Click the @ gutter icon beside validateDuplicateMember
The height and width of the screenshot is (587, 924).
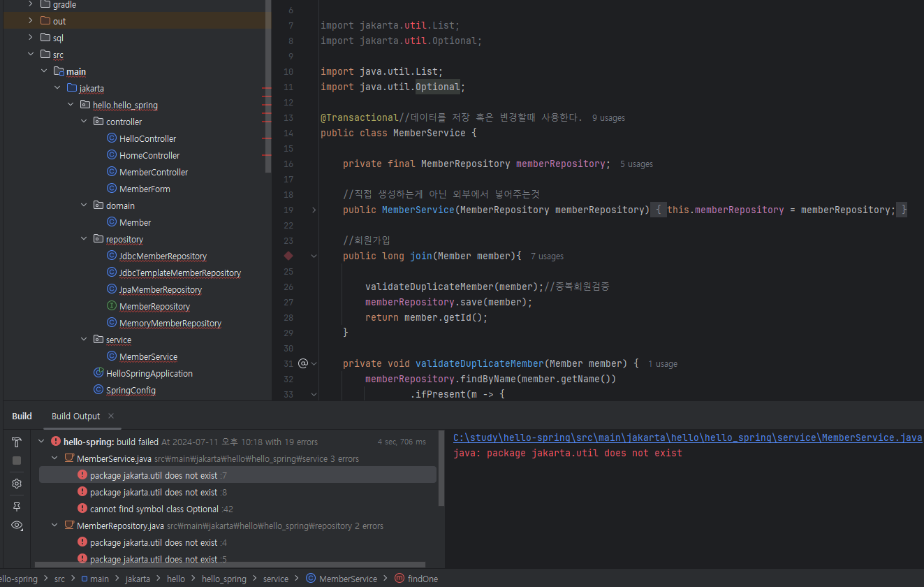click(303, 363)
